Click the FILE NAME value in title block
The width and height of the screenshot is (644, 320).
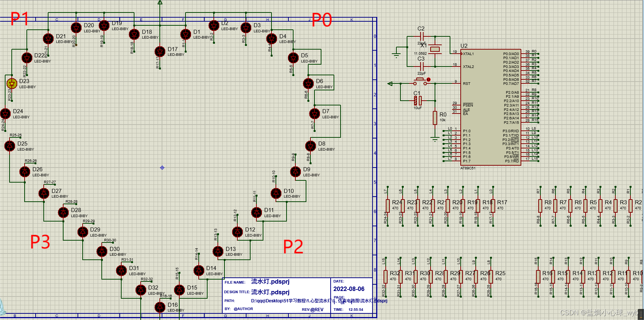click(270, 281)
